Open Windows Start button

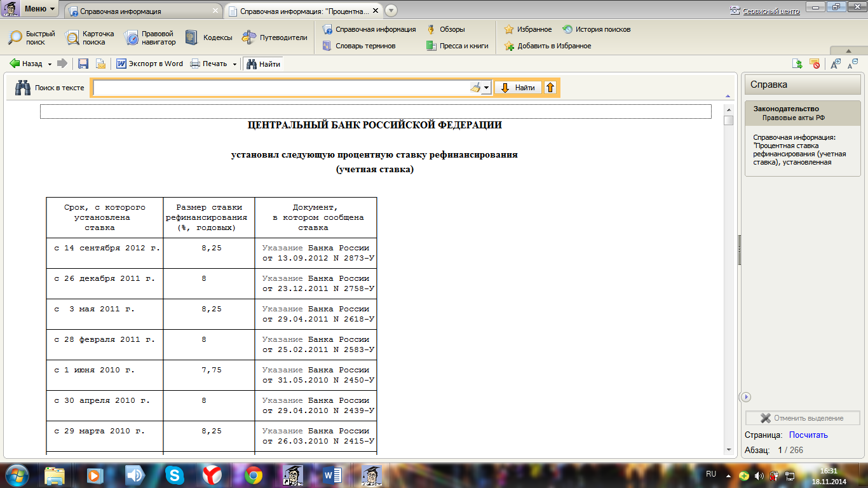coord(17,475)
